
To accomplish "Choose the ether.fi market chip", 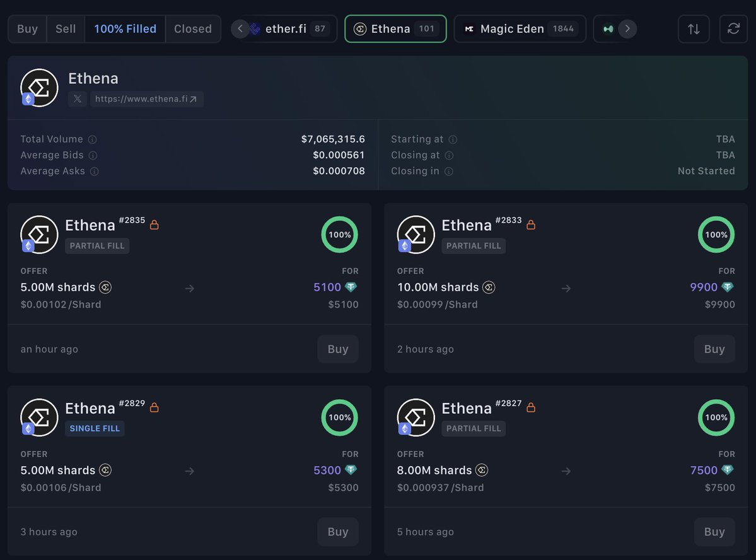I will click(x=292, y=29).
